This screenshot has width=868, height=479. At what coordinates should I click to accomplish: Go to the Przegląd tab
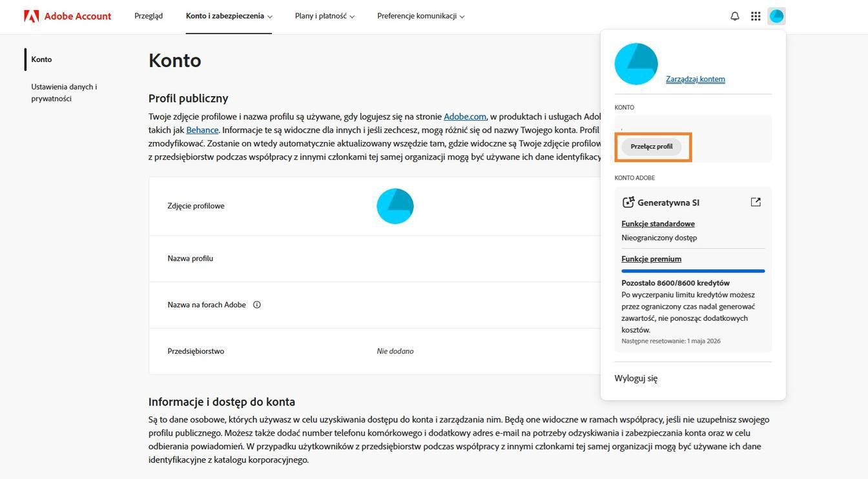149,16
